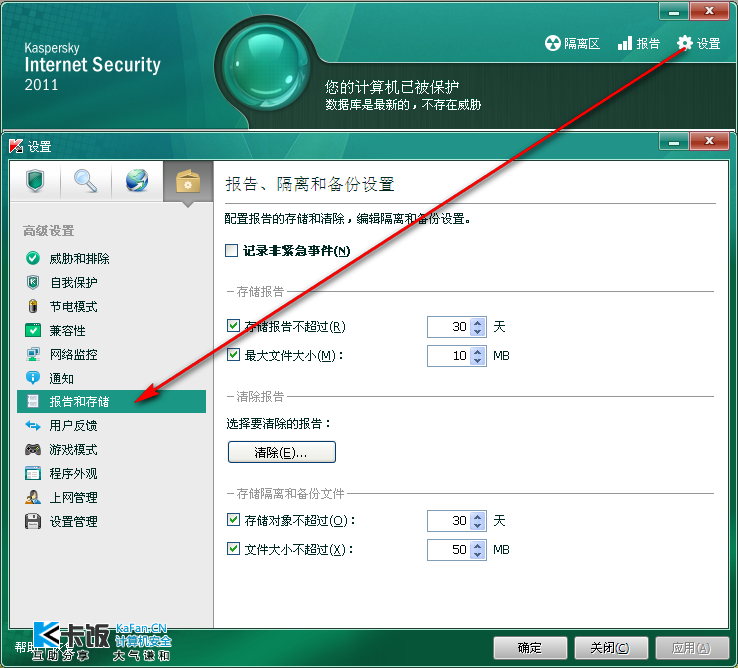This screenshot has width=738, height=668.
Task: Click the 设置 gear icon
Action: point(685,43)
